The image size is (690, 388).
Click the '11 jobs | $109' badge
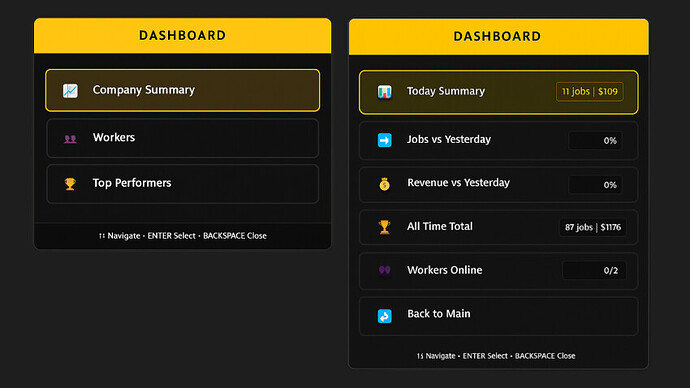click(x=590, y=92)
